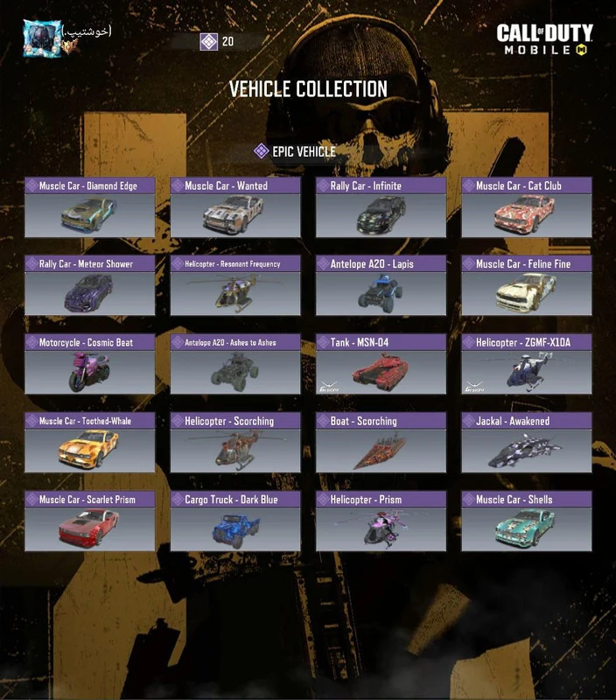Select Muscle Car - Cat Club skin

[x=526, y=207]
